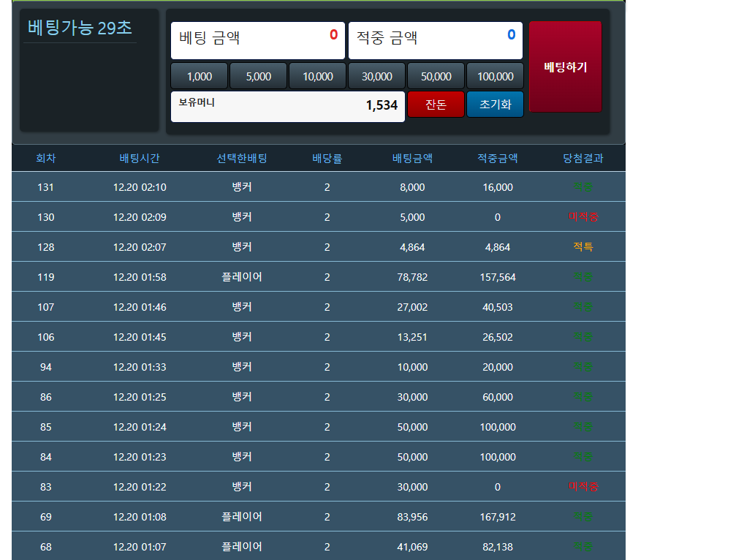Select round number 94
Screen dimensions: 755x560
coord(46,367)
